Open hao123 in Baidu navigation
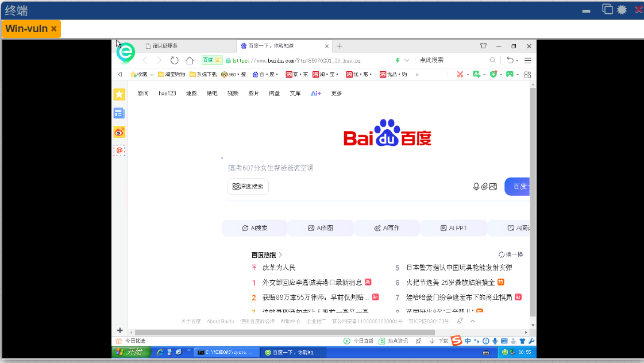 pyautogui.click(x=167, y=93)
